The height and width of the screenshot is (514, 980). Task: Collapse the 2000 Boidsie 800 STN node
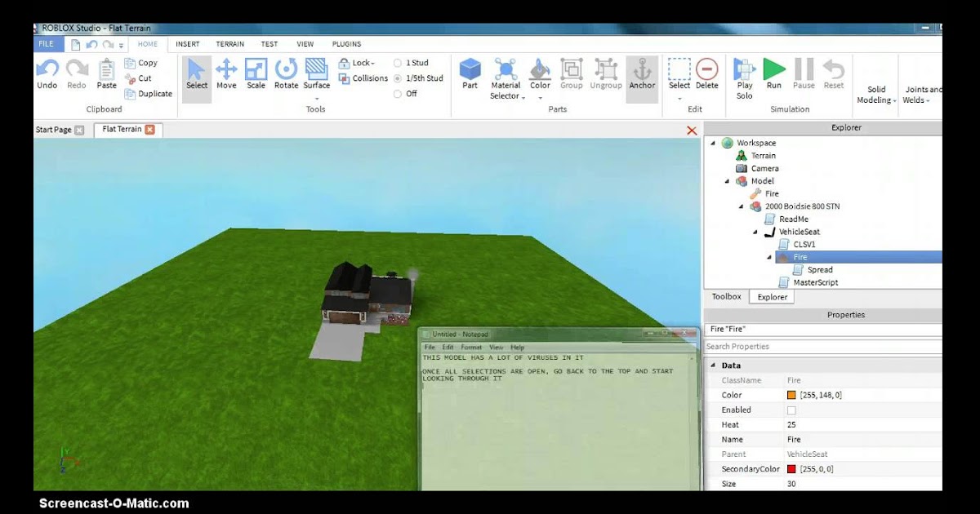[742, 206]
